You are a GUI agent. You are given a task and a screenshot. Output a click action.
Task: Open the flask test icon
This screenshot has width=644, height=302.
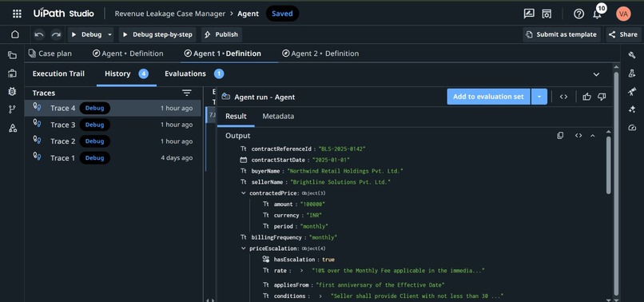[x=632, y=74]
